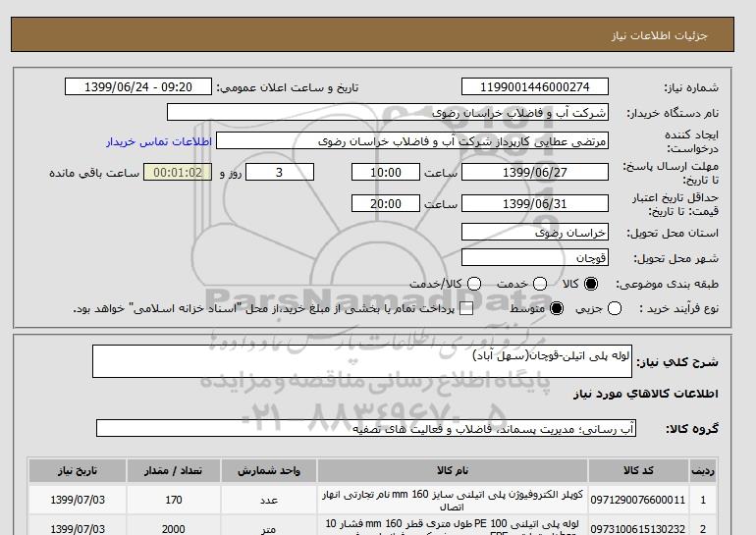Click the request number field 1199001446000274
This screenshot has width=756, height=535.
click(x=535, y=86)
